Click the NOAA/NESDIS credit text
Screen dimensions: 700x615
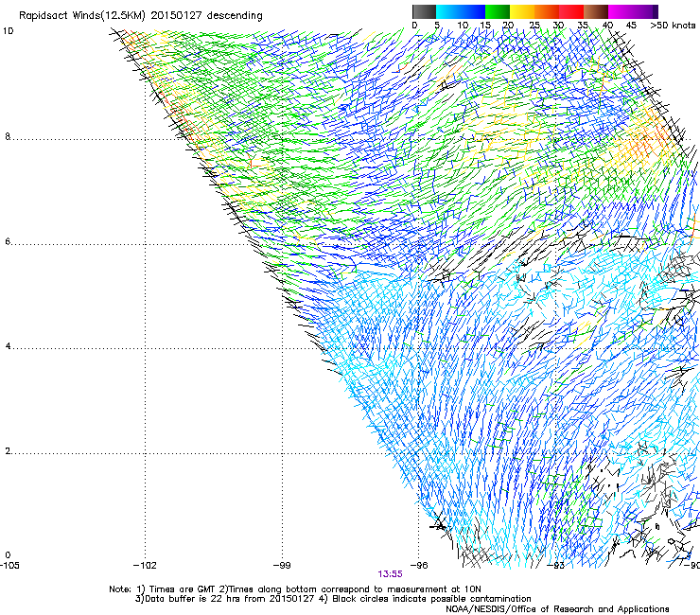(557, 609)
